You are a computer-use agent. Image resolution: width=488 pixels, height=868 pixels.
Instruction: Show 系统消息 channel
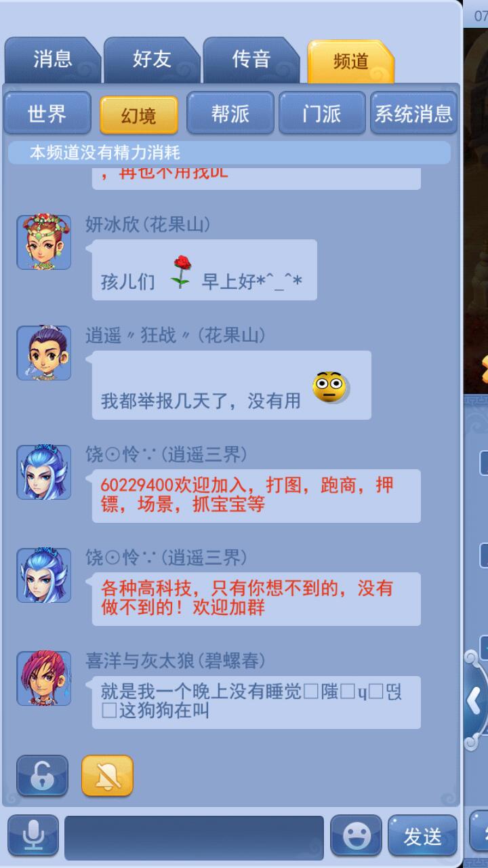[413, 113]
